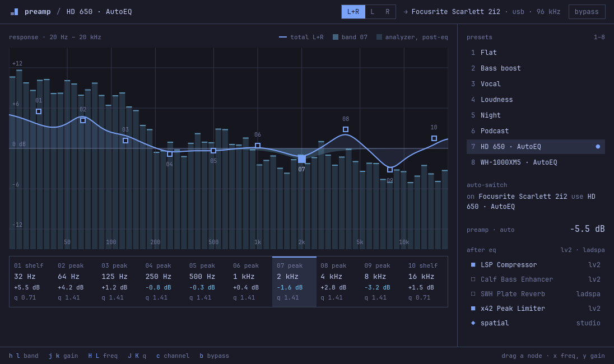The image size is (614, 364).
Task: Open the 07 peak 2 kHz band
Action: pyautogui.click(x=295, y=282)
